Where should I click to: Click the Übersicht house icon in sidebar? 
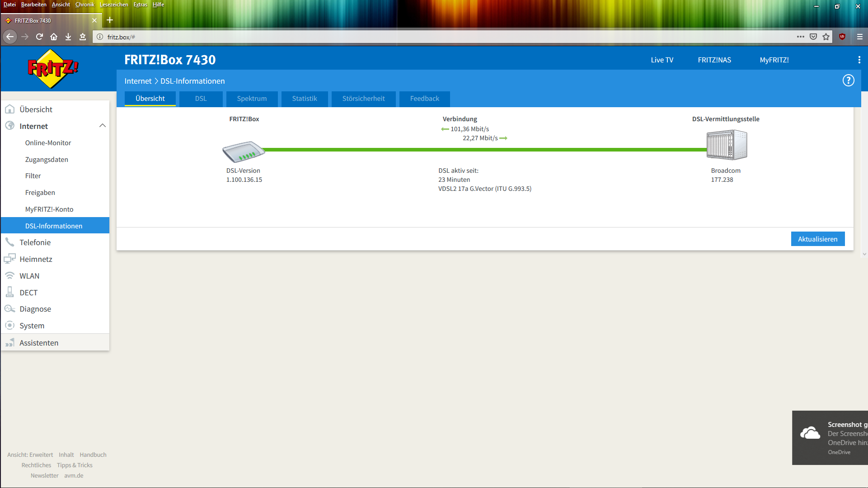tap(9, 109)
